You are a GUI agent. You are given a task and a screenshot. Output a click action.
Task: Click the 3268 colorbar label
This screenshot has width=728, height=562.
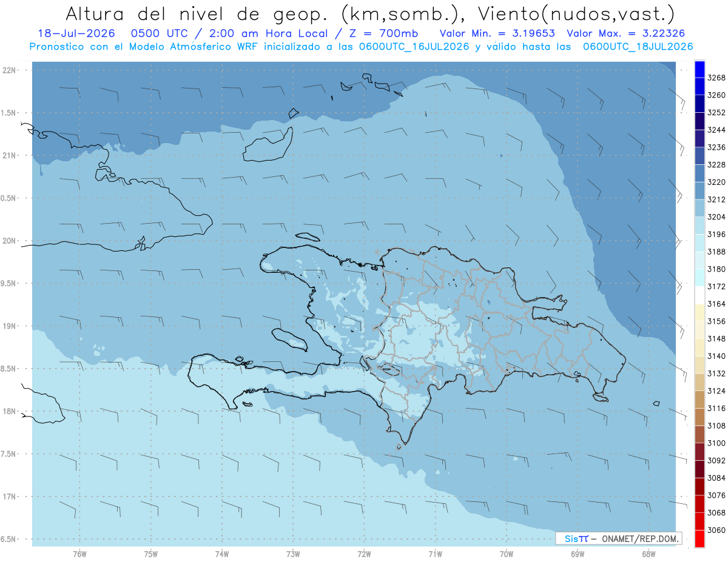716,78
